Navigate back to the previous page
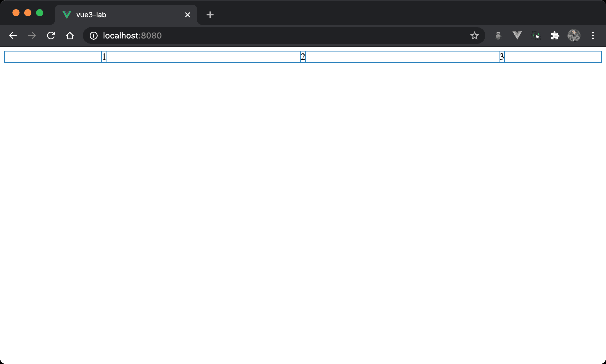Viewport: 606px width, 364px height. tap(13, 36)
